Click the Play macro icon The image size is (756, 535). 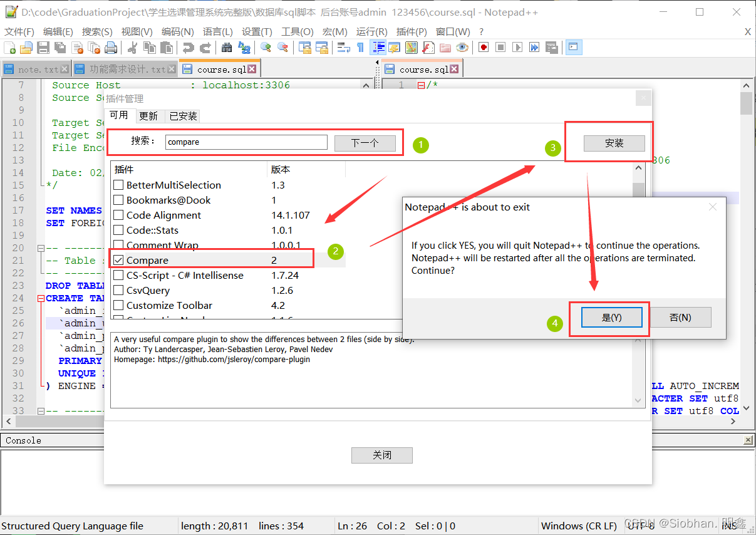[517, 48]
